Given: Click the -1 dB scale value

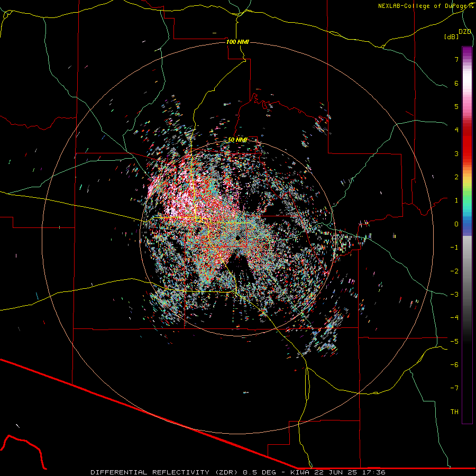Looking at the screenshot, I should pyautogui.click(x=454, y=248).
